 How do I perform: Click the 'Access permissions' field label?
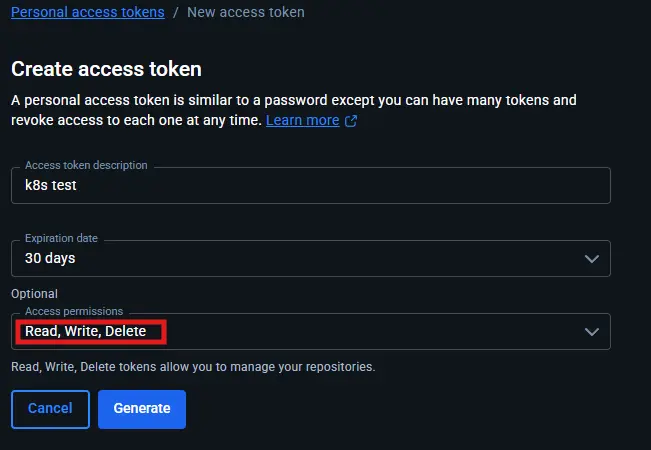(x=73, y=312)
